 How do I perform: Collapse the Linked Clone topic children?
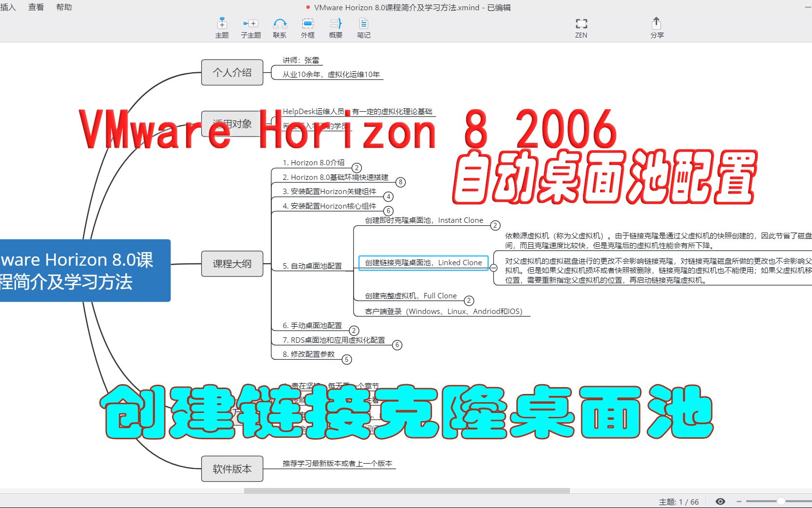click(x=493, y=268)
